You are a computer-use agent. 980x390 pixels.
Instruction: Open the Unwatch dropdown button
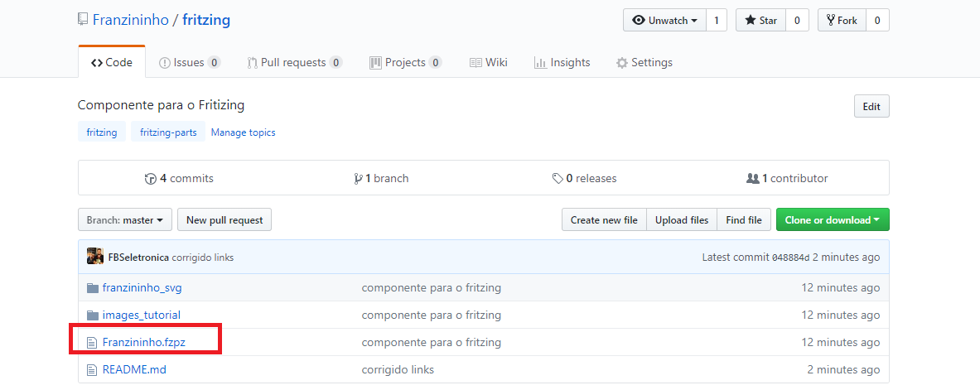(665, 20)
